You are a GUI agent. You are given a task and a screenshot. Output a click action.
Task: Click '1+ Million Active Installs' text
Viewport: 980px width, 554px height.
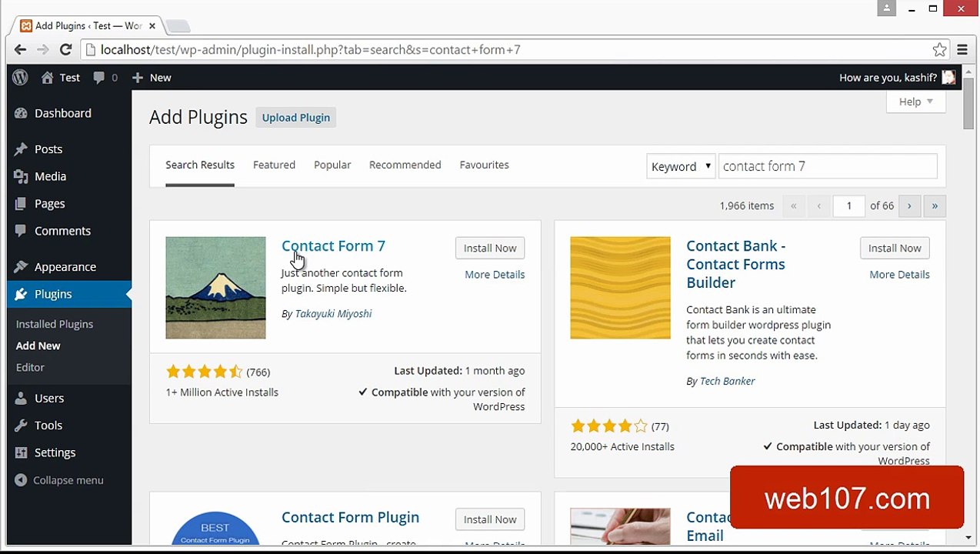[222, 392]
